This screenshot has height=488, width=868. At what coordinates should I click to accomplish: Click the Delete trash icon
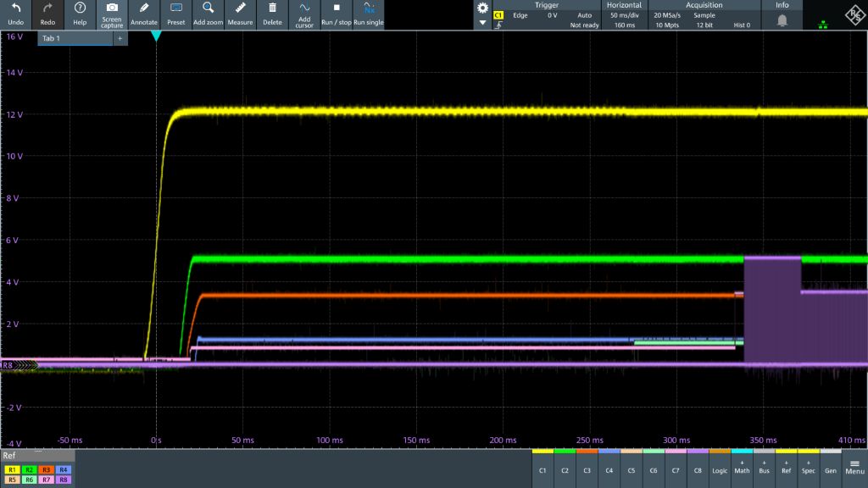[272, 8]
